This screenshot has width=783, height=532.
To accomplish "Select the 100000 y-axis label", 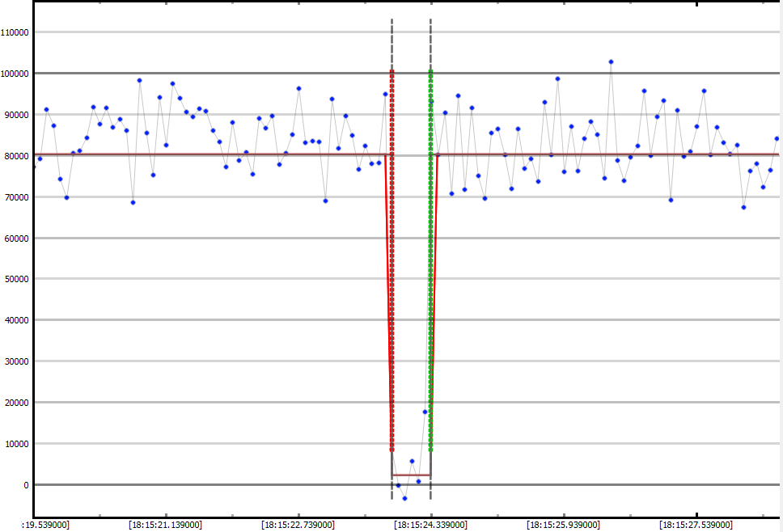I will 15,74.
